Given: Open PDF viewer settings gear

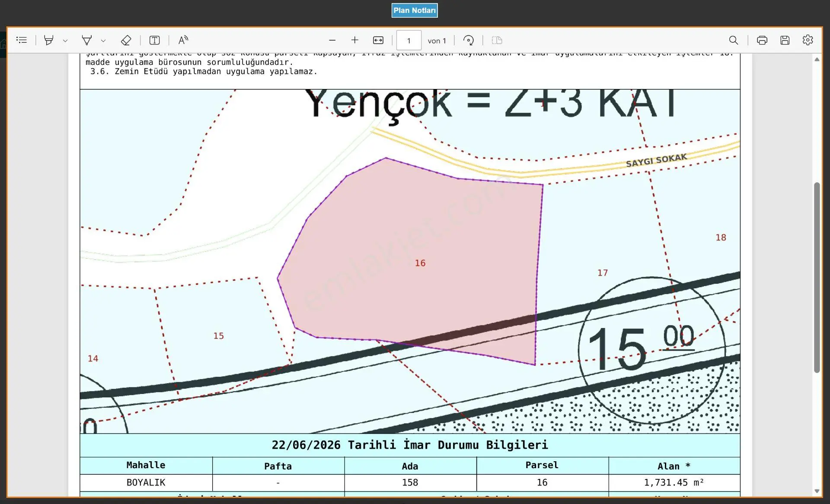Looking at the screenshot, I should 808,40.
